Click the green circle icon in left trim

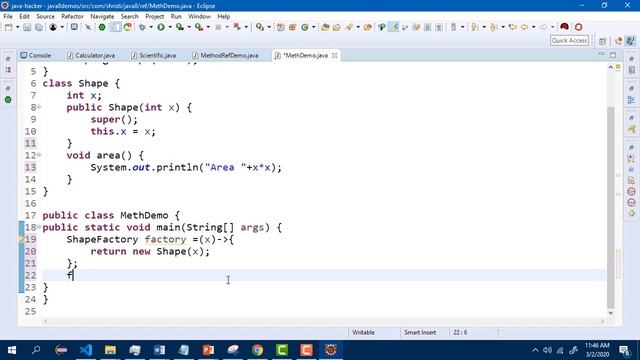click(8, 100)
